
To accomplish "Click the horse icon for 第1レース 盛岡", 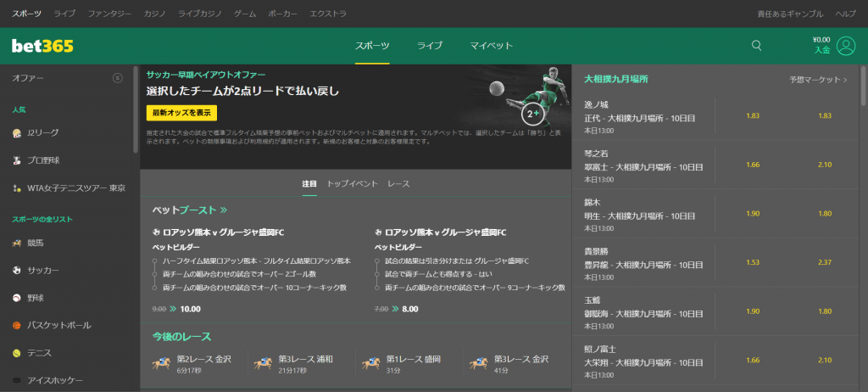I will (371, 364).
